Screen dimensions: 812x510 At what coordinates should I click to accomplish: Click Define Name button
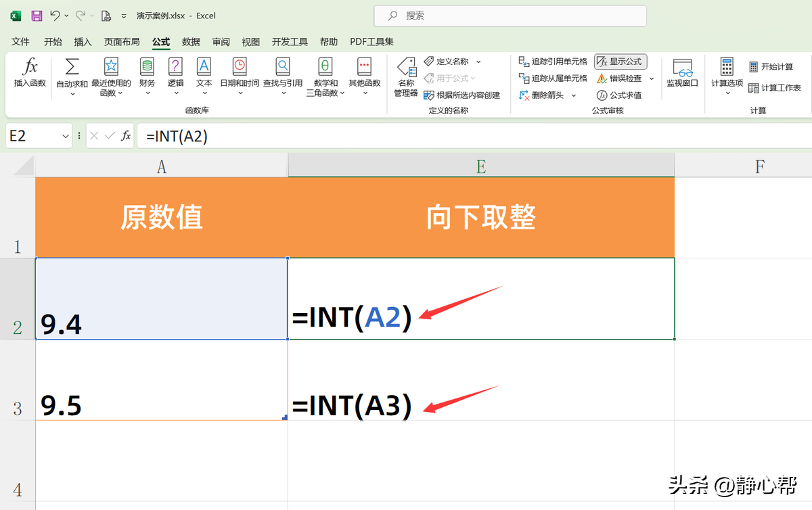coord(447,62)
